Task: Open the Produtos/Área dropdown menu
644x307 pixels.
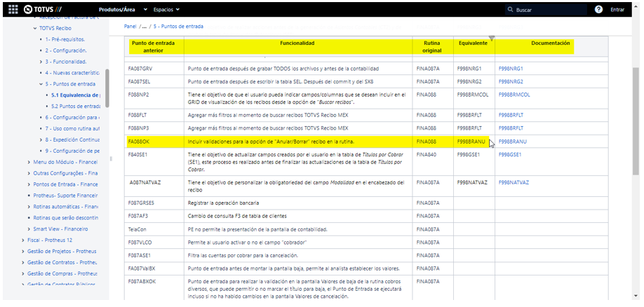Action: tap(123, 9)
